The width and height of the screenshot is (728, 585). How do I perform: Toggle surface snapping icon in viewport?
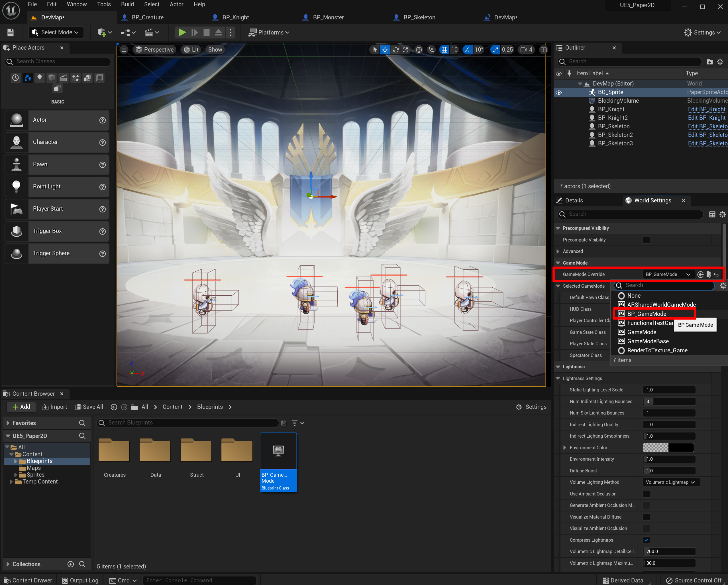431,50
